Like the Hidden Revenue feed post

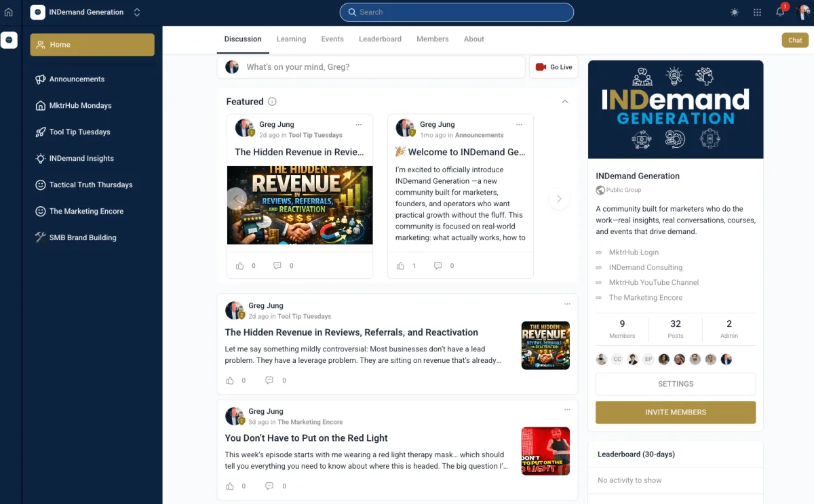230,381
